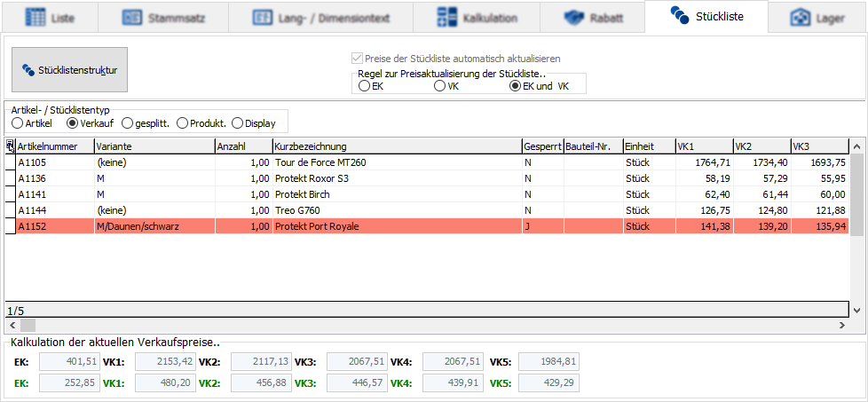The image size is (868, 402).
Task: Click the Anzahl column header
Action: click(243, 146)
